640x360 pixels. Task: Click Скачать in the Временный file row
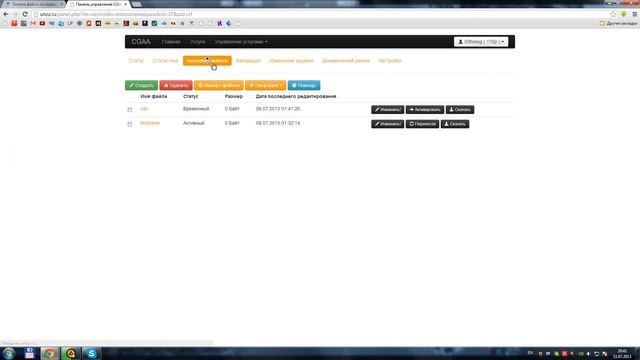[x=460, y=109]
